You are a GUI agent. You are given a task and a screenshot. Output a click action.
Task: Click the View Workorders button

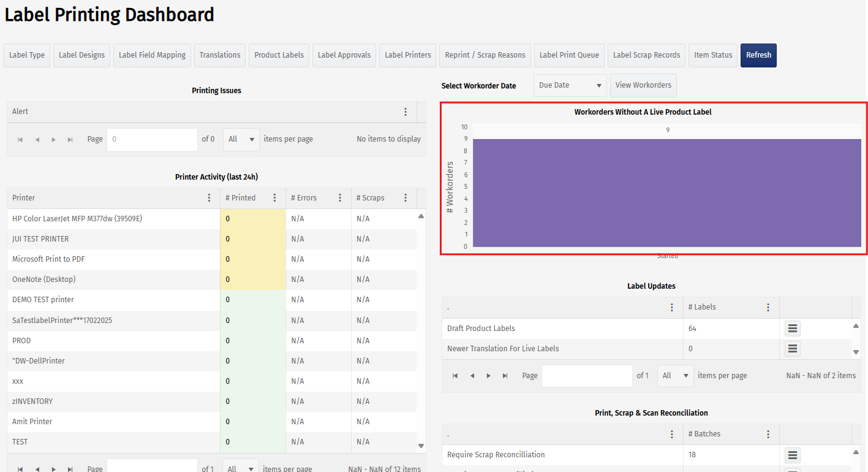coord(643,85)
